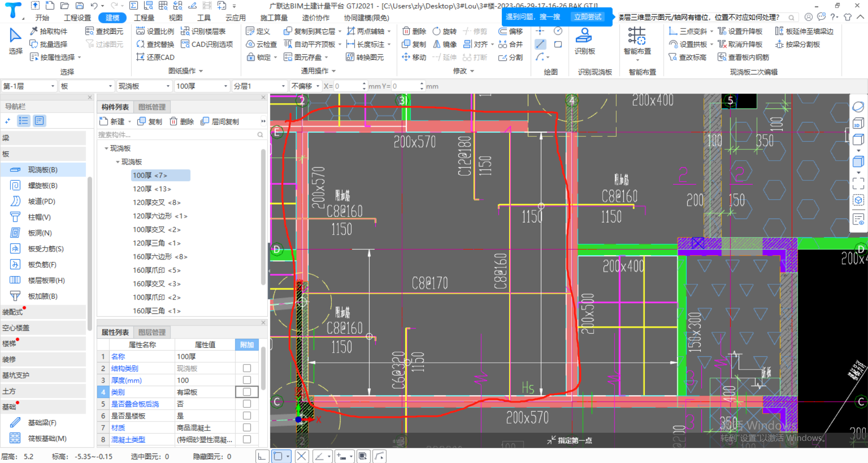
Task: Select the 旋转 rotate tool
Action: pyautogui.click(x=444, y=31)
